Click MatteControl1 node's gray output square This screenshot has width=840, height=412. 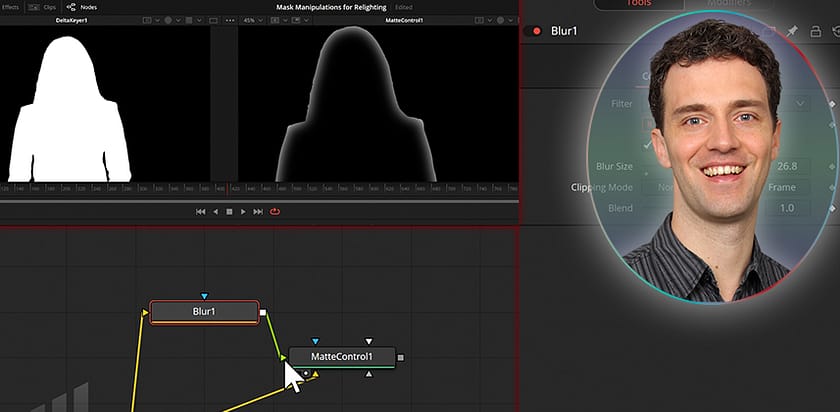click(x=401, y=357)
